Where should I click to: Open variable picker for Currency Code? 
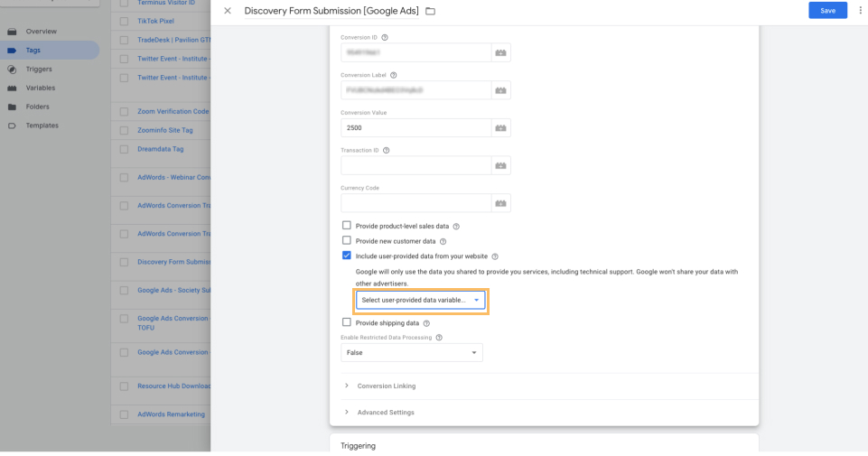tap(500, 203)
